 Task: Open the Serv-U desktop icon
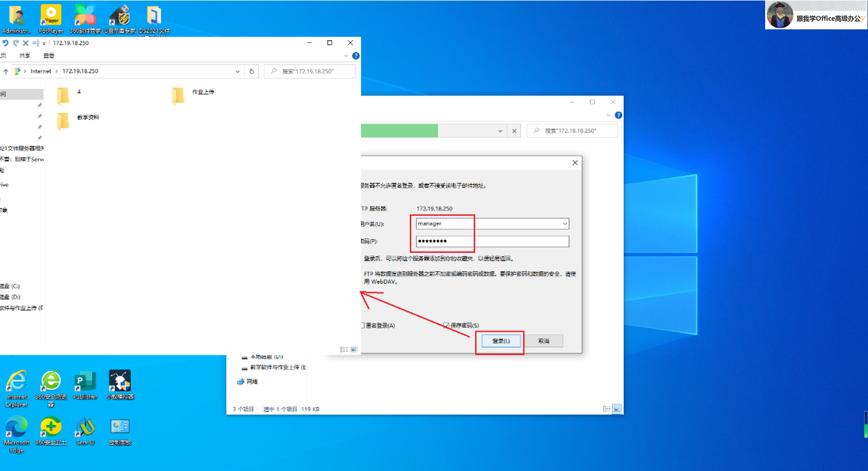coord(85,431)
